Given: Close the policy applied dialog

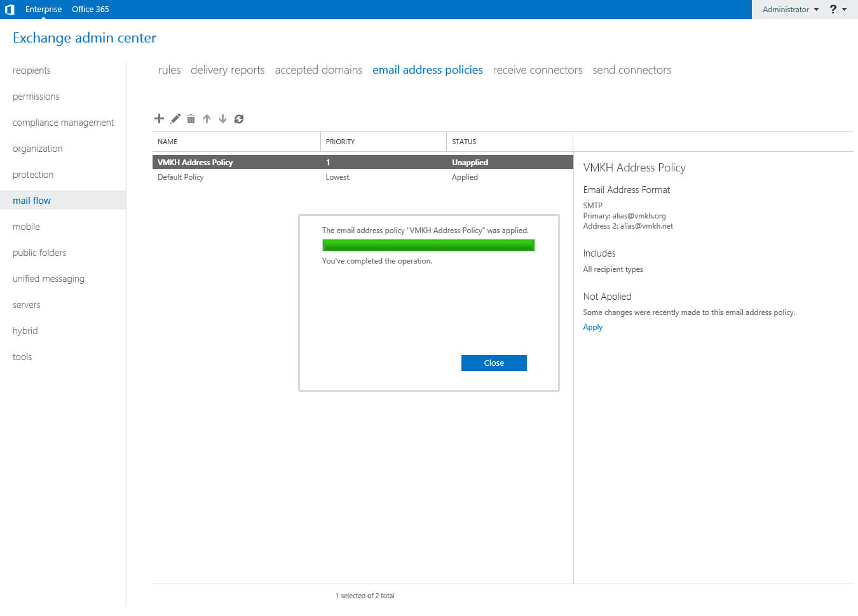Looking at the screenshot, I should click(494, 363).
